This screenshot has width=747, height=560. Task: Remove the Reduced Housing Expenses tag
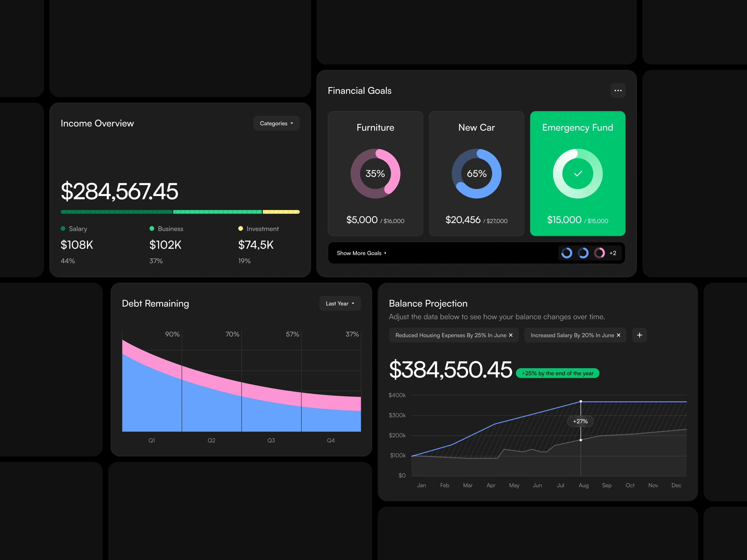511,335
